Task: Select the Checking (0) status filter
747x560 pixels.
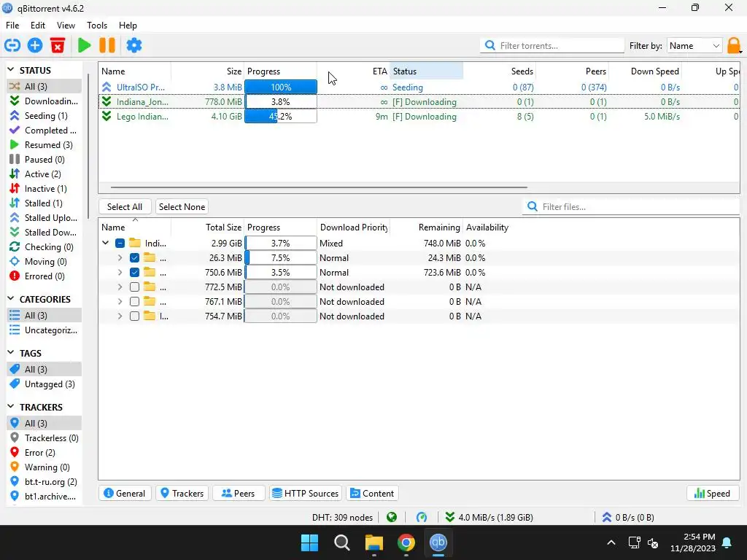Action: click(44, 247)
